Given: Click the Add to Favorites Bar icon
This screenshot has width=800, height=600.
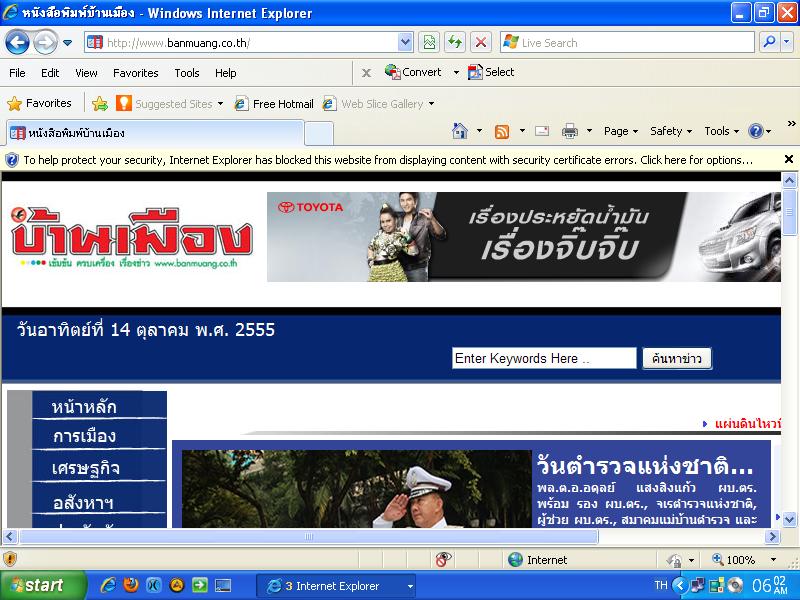Looking at the screenshot, I should pyautogui.click(x=100, y=103).
